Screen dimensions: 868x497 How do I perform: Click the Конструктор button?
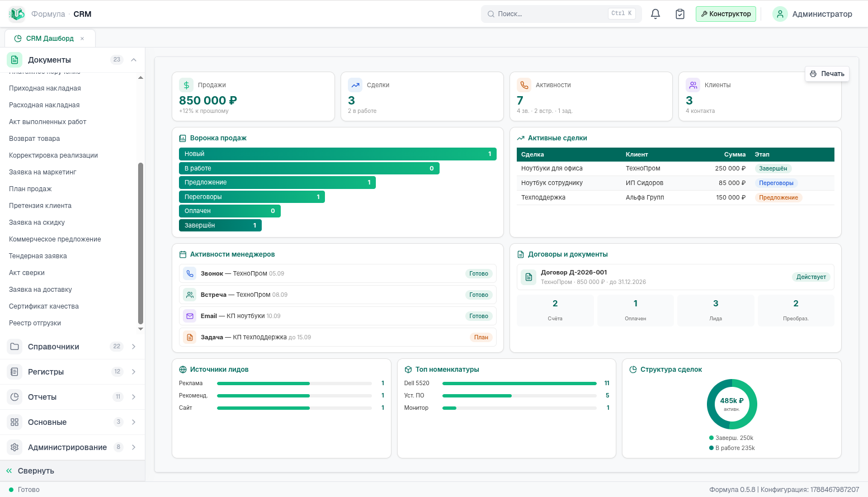(x=726, y=14)
